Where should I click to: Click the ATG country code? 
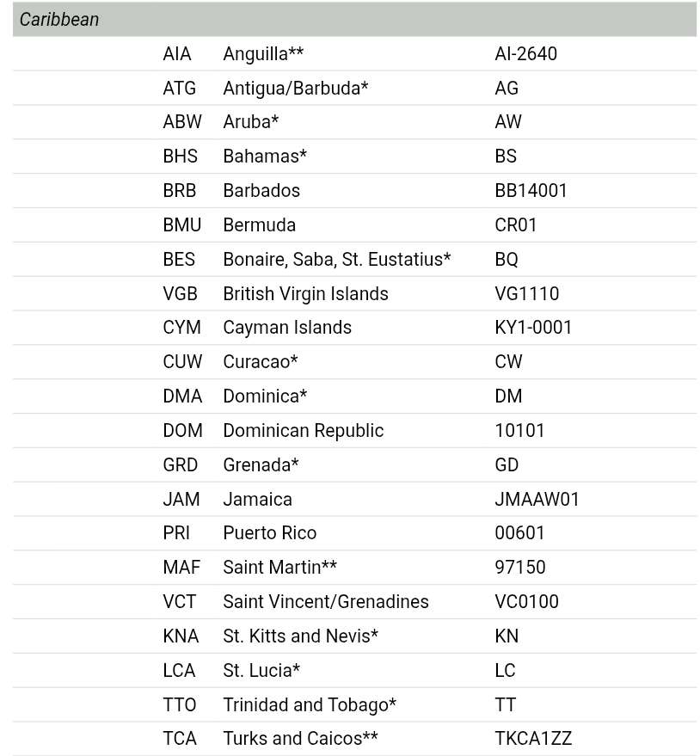click(x=179, y=88)
